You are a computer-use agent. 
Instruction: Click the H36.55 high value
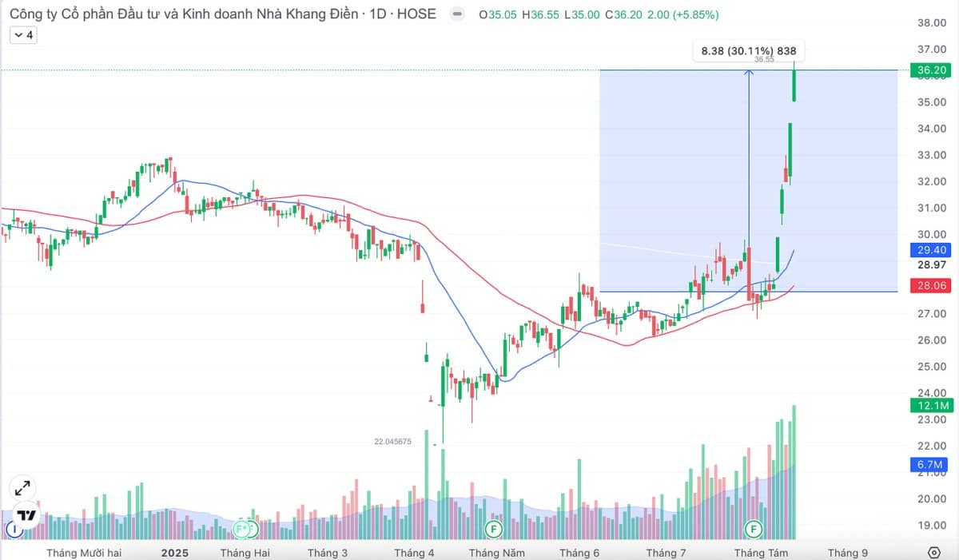541,14
